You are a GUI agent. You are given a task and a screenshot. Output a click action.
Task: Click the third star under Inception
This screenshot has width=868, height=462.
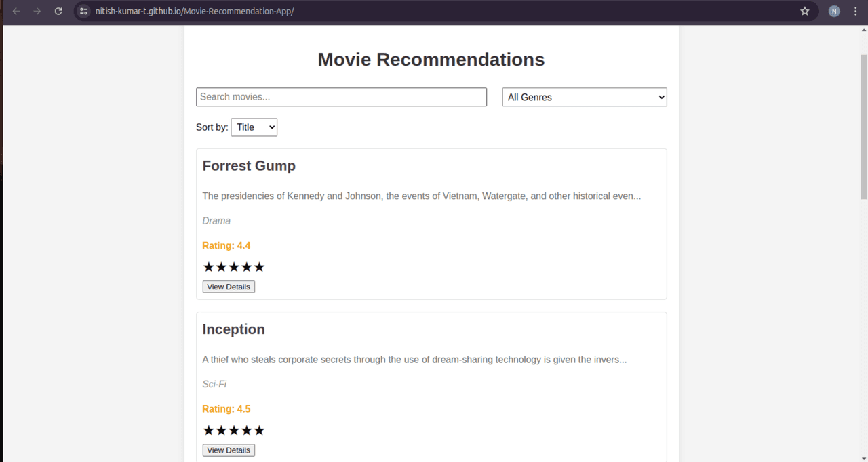[x=234, y=430]
